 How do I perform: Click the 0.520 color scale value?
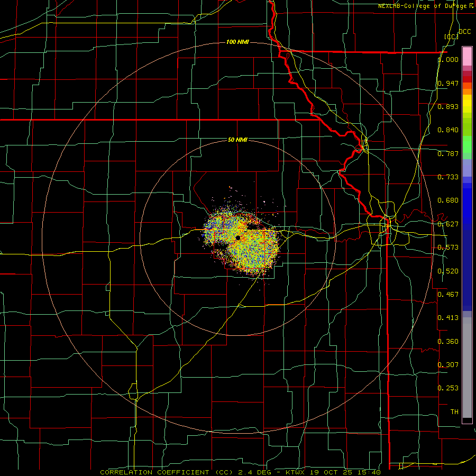click(x=448, y=271)
